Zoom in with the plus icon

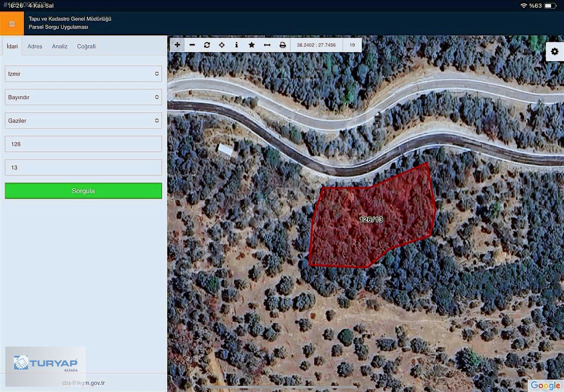point(177,45)
